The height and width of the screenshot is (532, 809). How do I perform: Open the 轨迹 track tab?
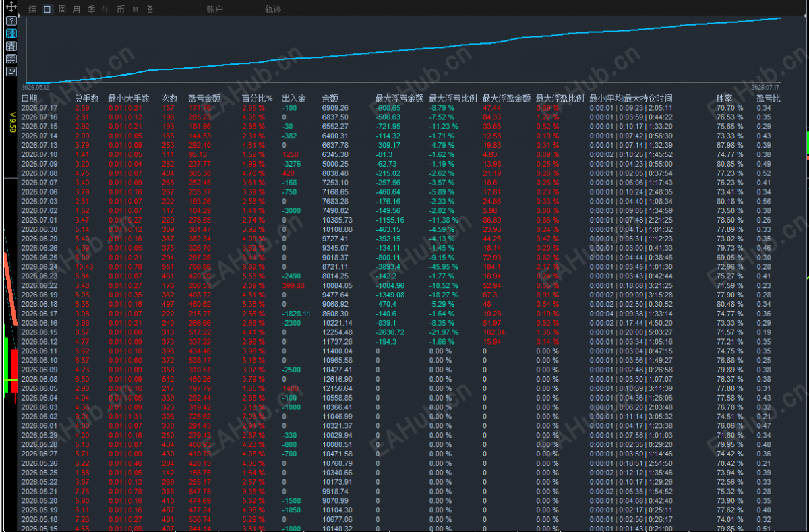click(273, 9)
